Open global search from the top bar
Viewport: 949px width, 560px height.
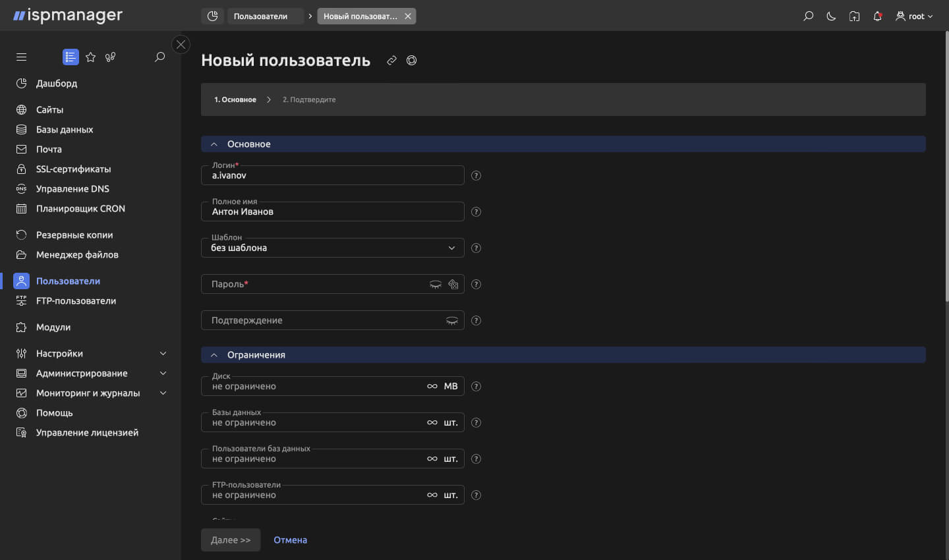tap(808, 16)
